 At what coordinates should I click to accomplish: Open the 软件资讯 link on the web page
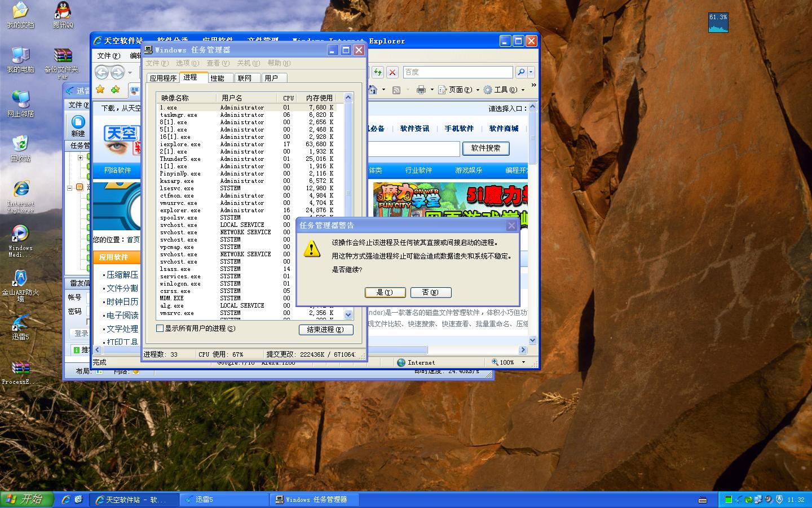(414, 129)
